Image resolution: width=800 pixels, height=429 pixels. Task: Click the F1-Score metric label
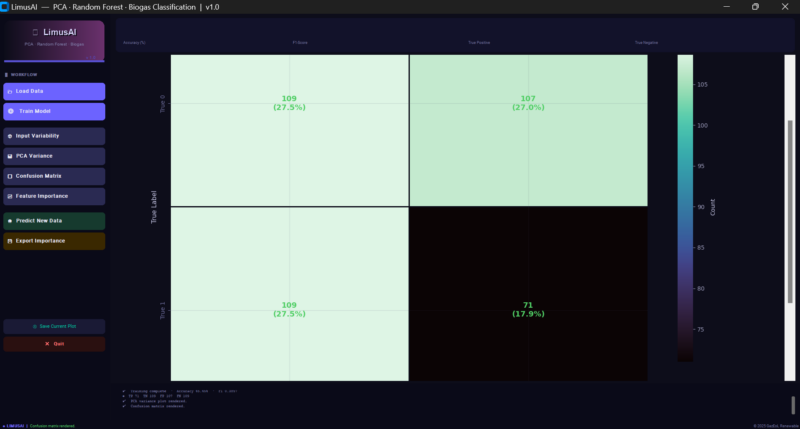coord(300,43)
